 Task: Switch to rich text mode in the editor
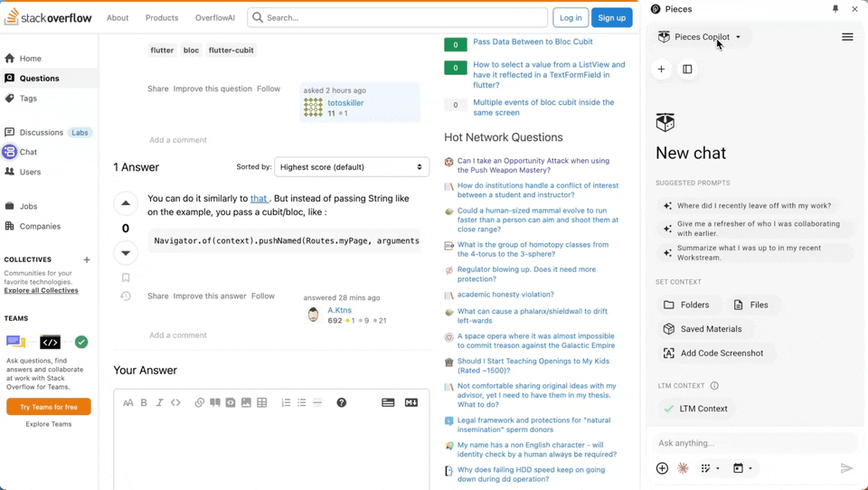tap(388, 402)
